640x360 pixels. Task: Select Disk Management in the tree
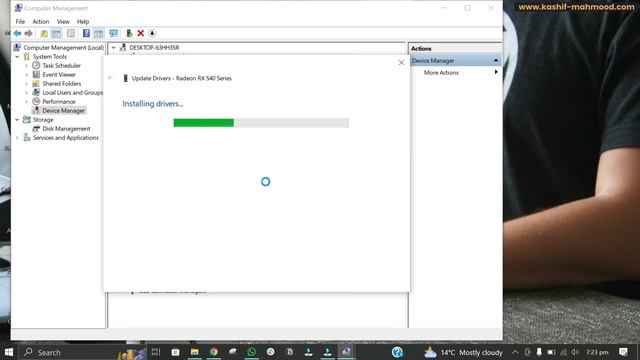(66, 129)
